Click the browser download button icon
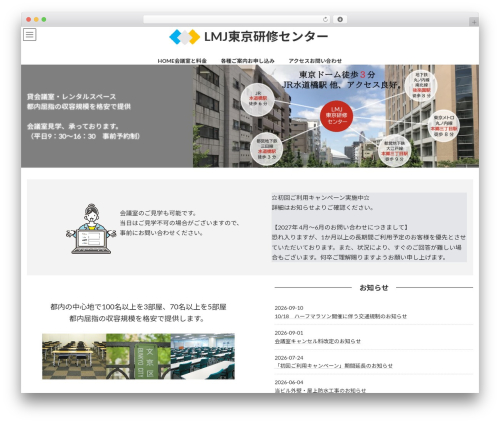 click(x=340, y=20)
